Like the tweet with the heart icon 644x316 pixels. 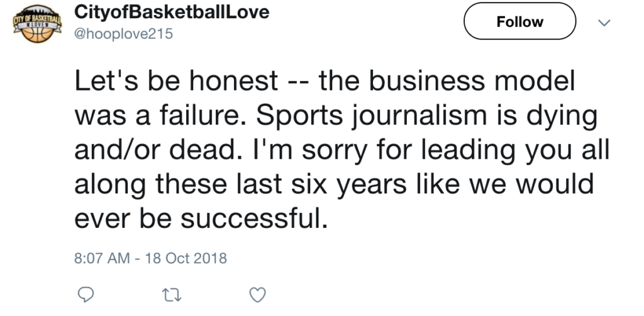[x=257, y=294]
